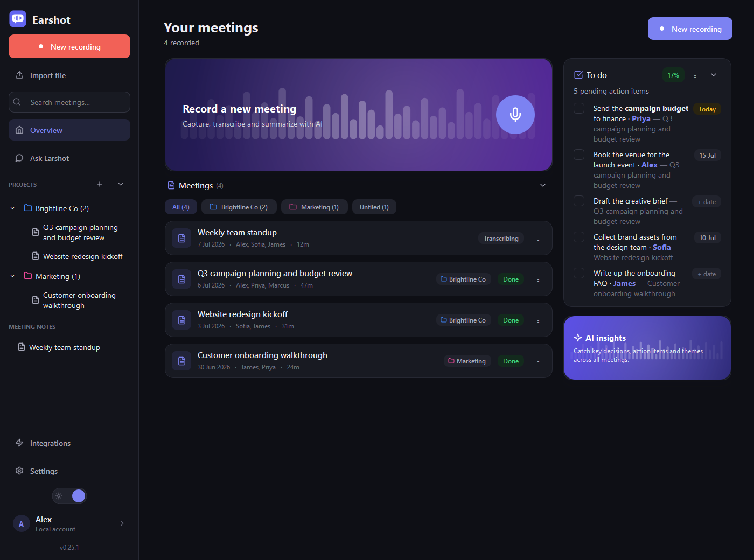Open the AI insights card
Screen dimensions: 754x560
coord(647,348)
